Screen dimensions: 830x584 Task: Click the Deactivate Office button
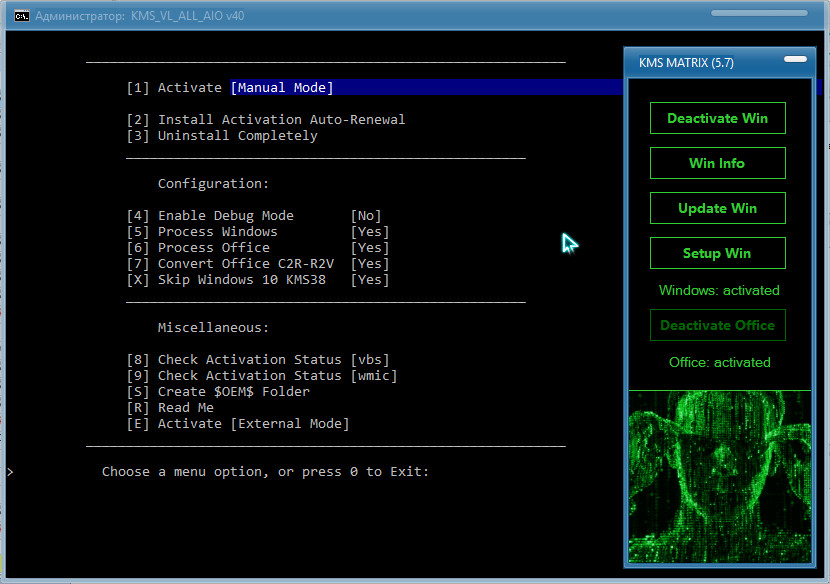point(717,325)
